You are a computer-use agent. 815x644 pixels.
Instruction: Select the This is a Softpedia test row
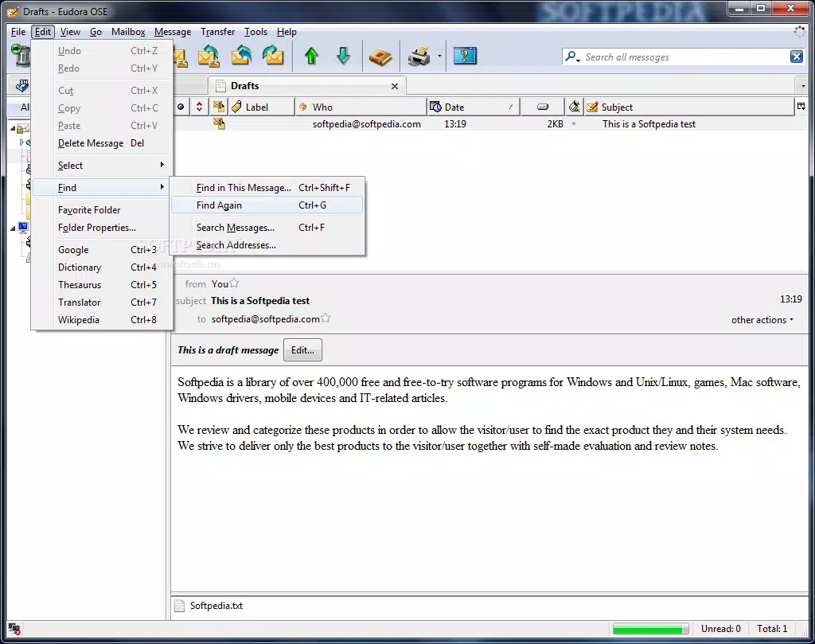489,123
